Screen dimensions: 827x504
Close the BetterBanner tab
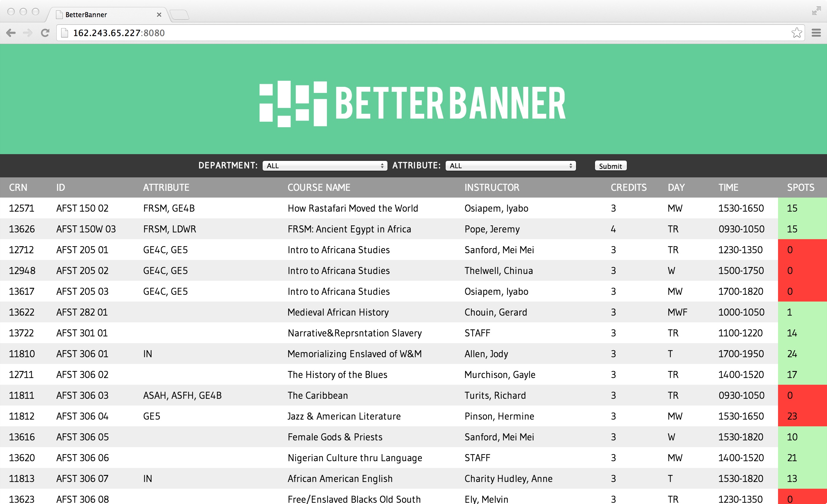[159, 15]
